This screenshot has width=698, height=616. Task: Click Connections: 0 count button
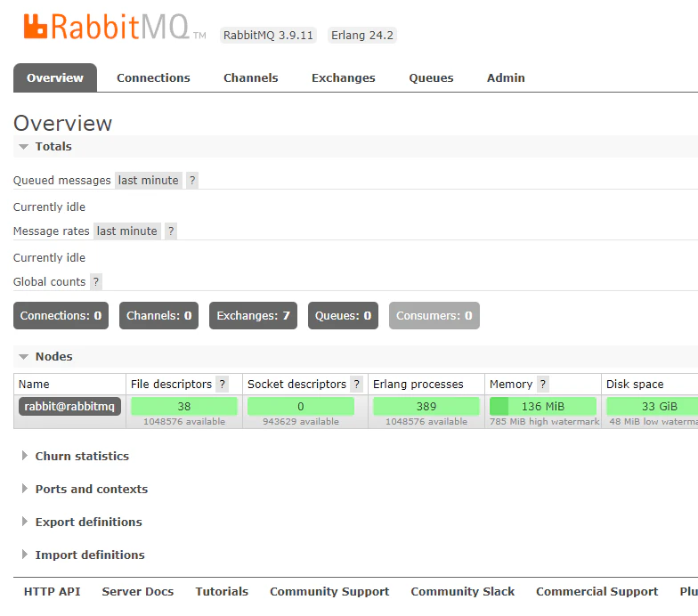pos(61,315)
